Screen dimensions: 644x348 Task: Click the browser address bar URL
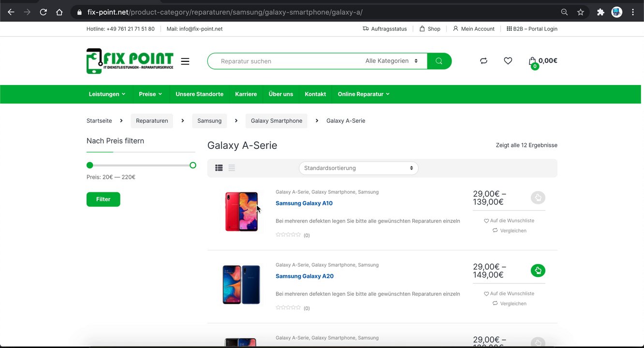pos(225,12)
